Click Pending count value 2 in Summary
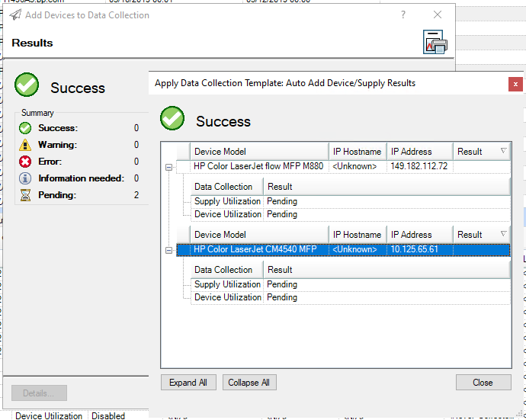Screen dimensions: 526x420 coord(136,195)
